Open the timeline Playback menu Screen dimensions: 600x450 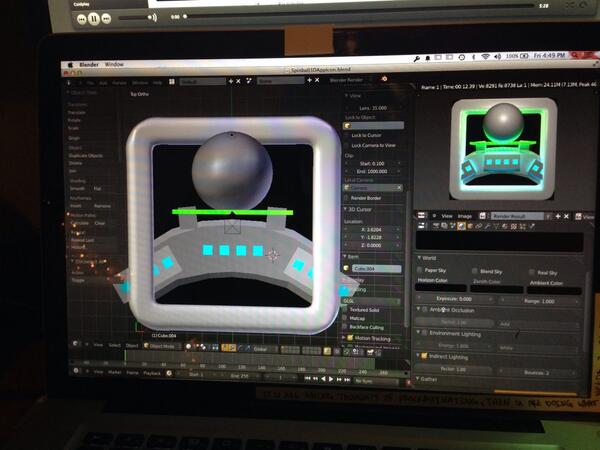click(x=152, y=373)
